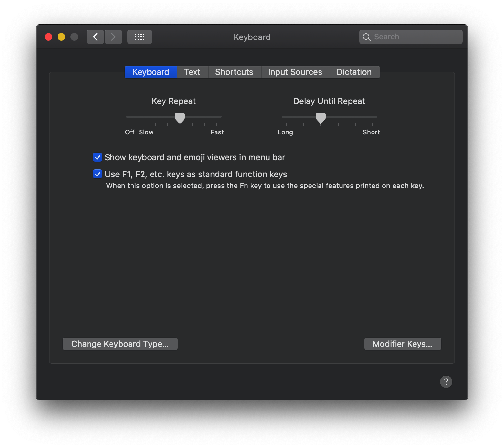The height and width of the screenshot is (448, 504).
Task: Show all preferences grid icon
Action: pyautogui.click(x=140, y=37)
